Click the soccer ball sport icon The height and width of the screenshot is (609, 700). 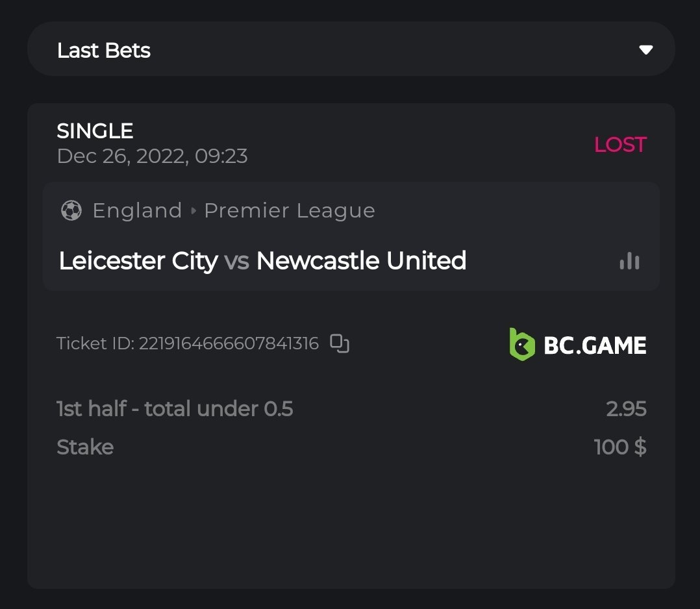click(71, 210)
